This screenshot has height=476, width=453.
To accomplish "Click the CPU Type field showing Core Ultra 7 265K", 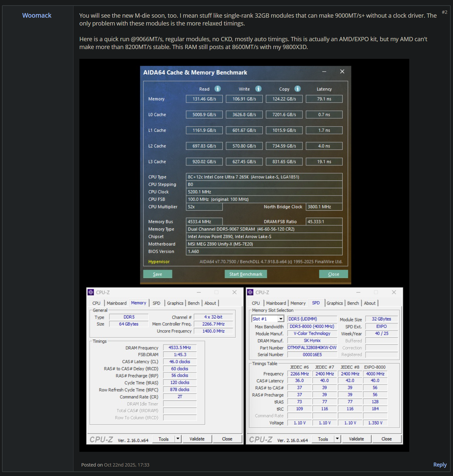I will pos(264,177).
